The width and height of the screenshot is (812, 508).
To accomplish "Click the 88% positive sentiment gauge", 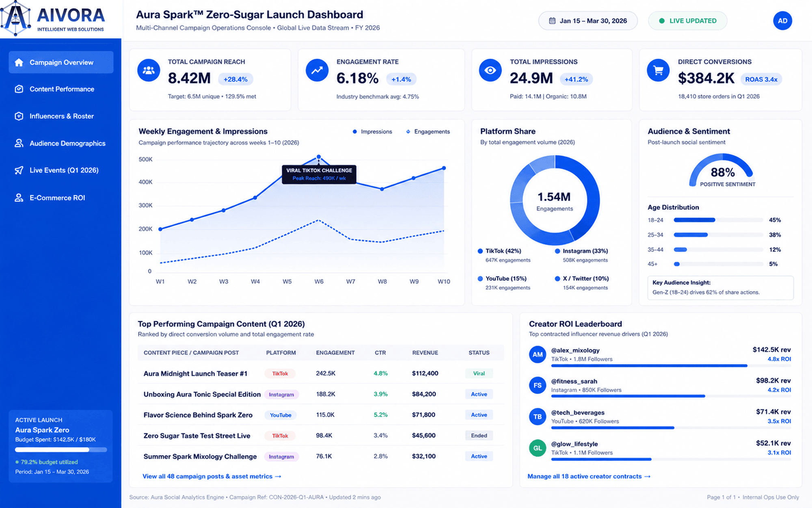I will click(x=721, y=171).
